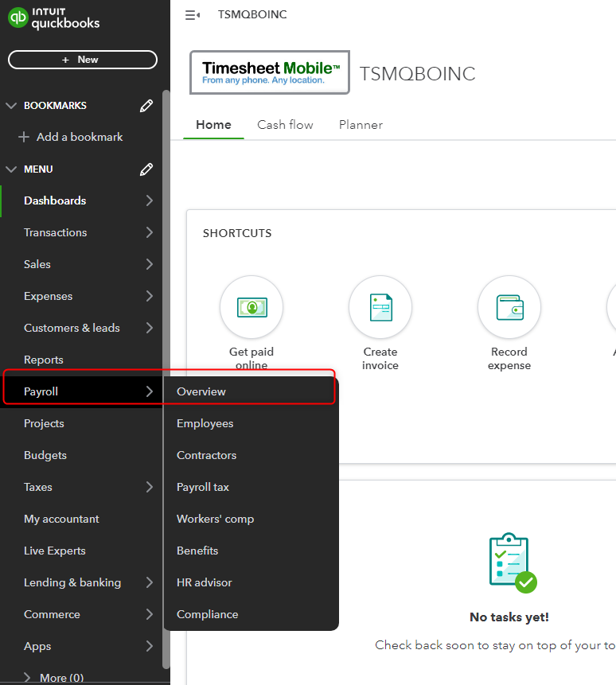
Task: Choose Employees in the Payroll flyout
Action: pos(205,424)
